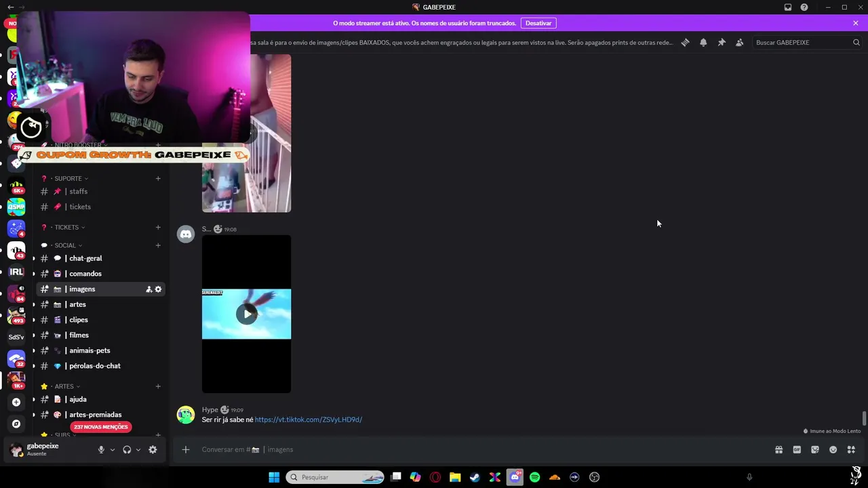Open OBS Studio from the taskbar
The width and height of the screenshot is (868, 488).
point(595,477)
